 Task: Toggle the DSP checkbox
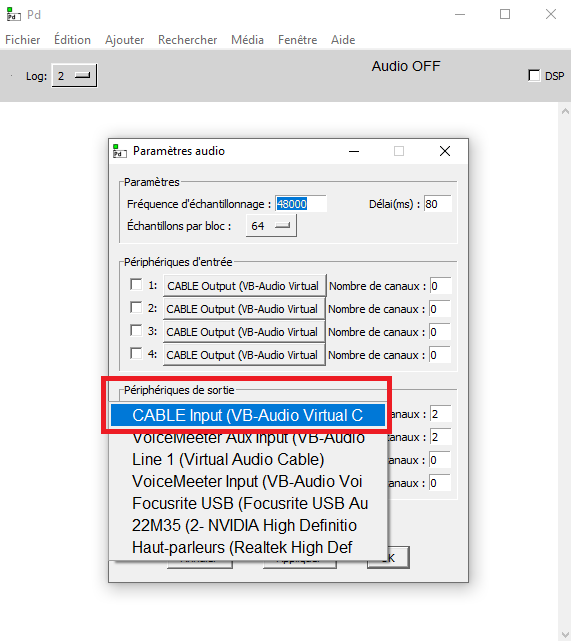click(x=534, y=76)
